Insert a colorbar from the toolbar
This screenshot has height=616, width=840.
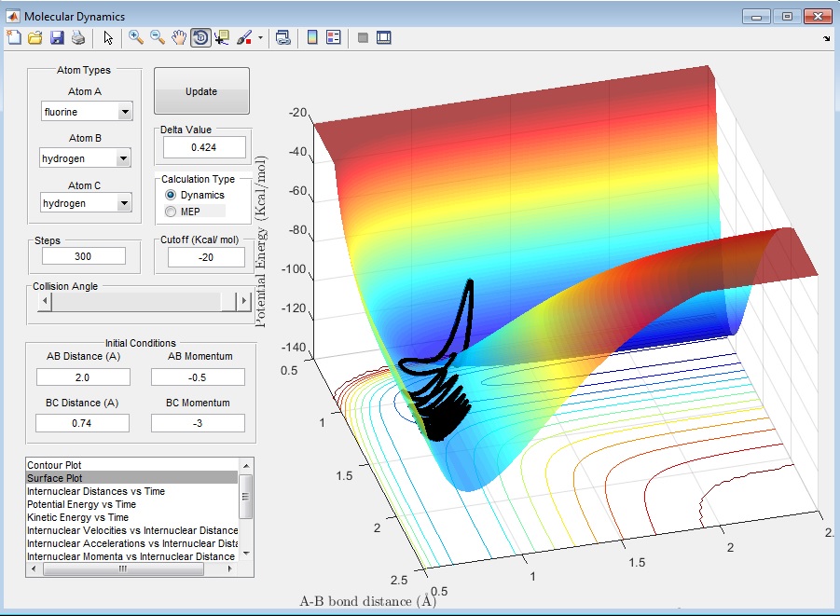pyautogui.click(x=312, y=38)
